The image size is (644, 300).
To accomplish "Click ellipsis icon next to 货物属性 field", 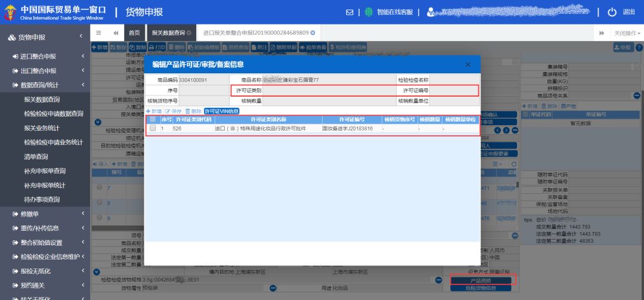I will point(273,289).
